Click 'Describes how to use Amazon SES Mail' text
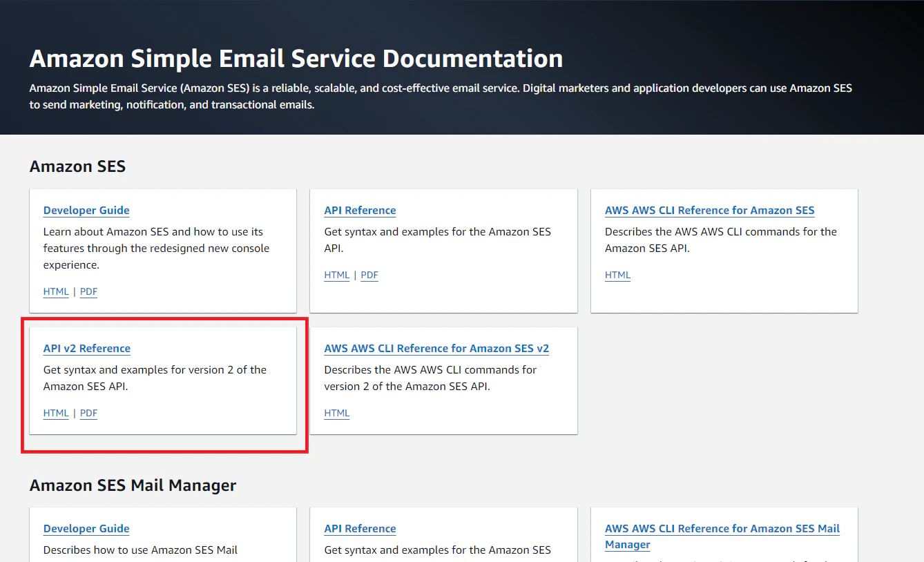 (x=140, y=550)
